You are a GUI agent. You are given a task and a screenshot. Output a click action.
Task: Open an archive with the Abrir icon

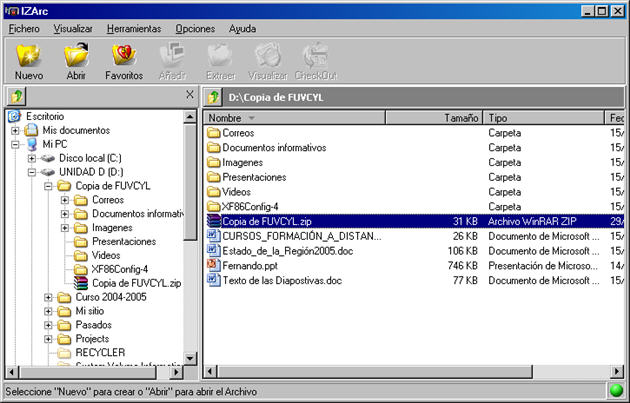point(76,61)
